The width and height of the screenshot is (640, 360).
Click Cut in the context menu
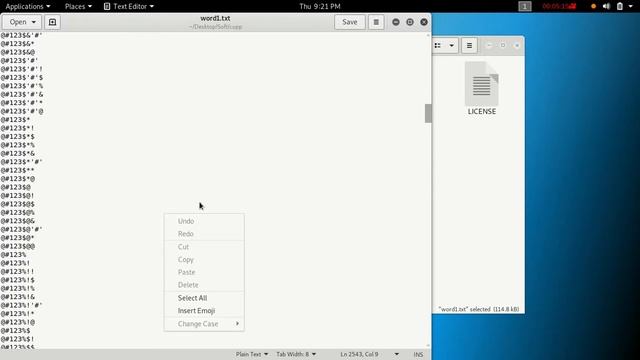pyautogui.click(x=204, y=247)
